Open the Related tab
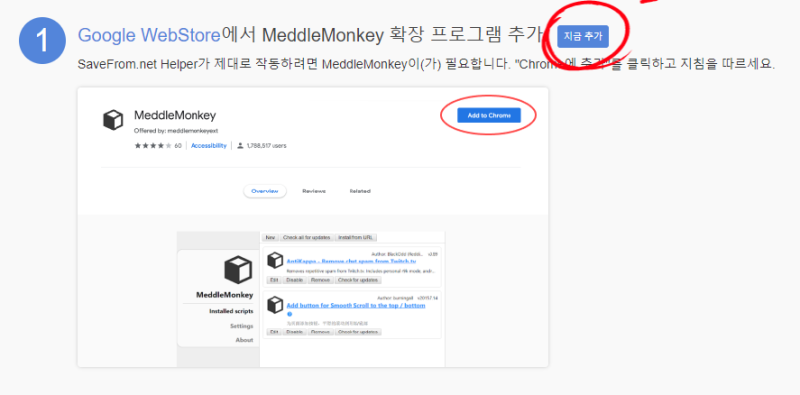This screenshot has width=800, height=395. (x=360, y=191)
